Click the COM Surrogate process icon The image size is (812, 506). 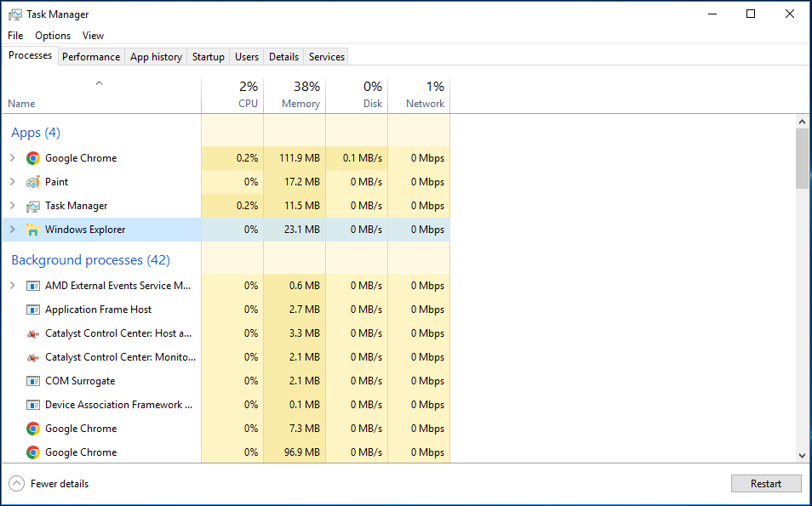click(32, 381)
